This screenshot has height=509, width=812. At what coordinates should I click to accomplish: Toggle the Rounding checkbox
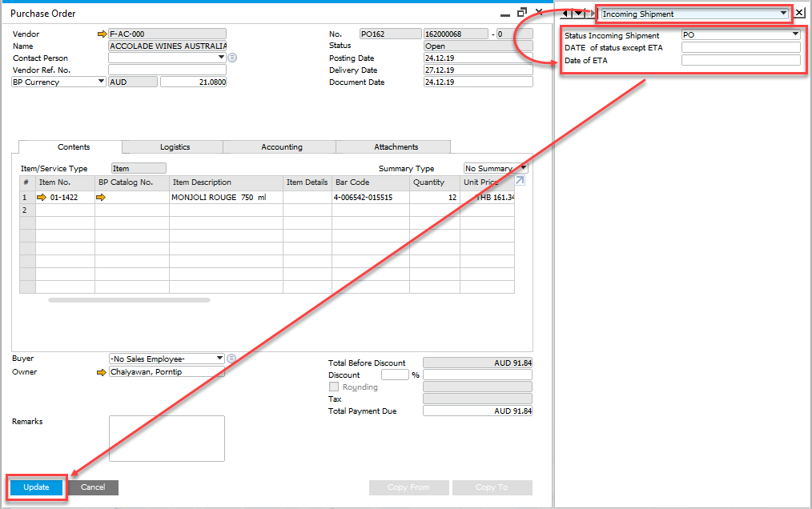[x=334, y=387]
